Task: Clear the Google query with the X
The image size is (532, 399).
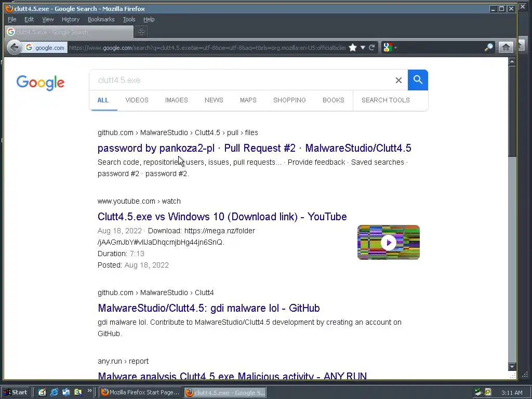Action: (398, 80)
